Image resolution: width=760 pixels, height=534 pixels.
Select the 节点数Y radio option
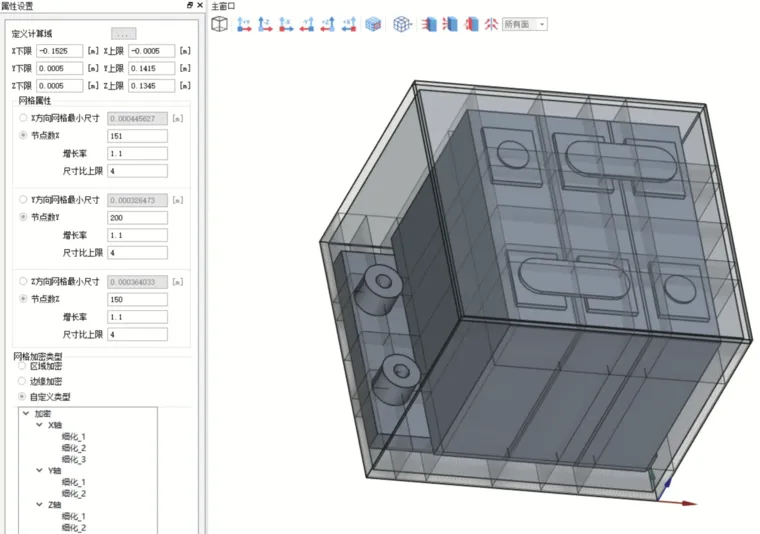[x=23, y=217]
